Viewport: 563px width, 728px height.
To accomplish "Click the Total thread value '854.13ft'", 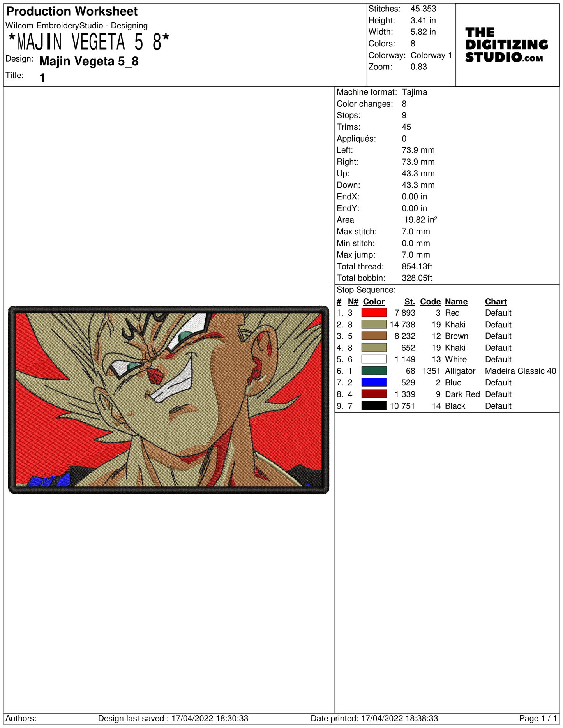I will pyautogui.click(x=417, y=266).
